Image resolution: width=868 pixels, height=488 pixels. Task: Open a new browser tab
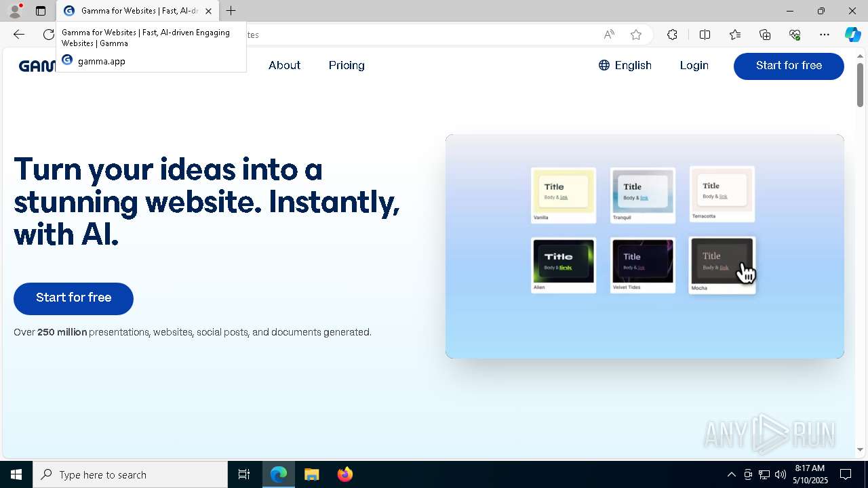[x=231, y=11]
